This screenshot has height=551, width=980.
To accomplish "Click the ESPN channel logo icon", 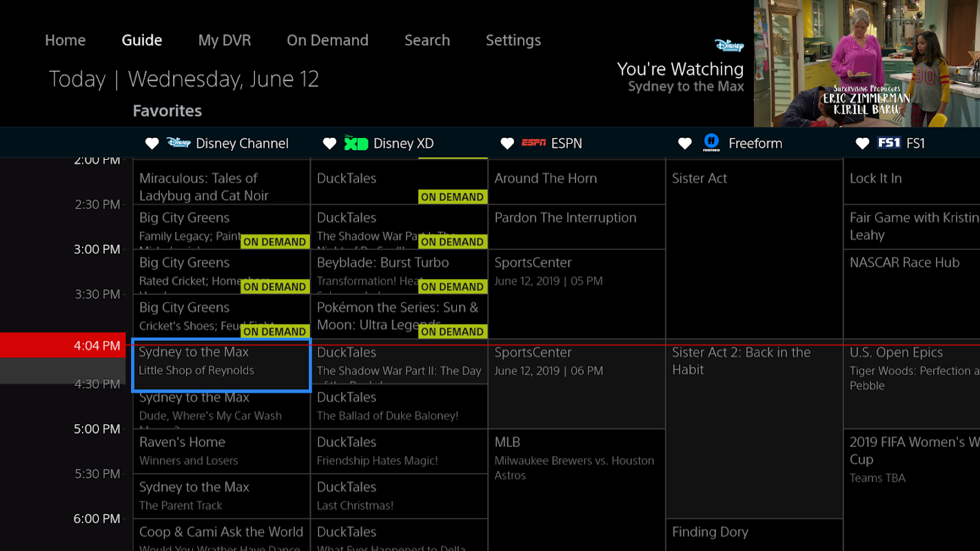I will pyautogui.click(x=533, y=143).
